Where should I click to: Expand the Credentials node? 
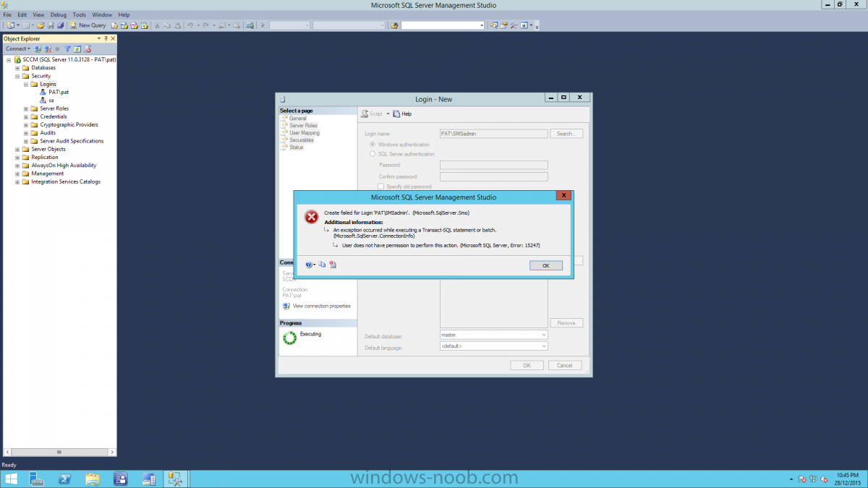click(x=26, y=116)
